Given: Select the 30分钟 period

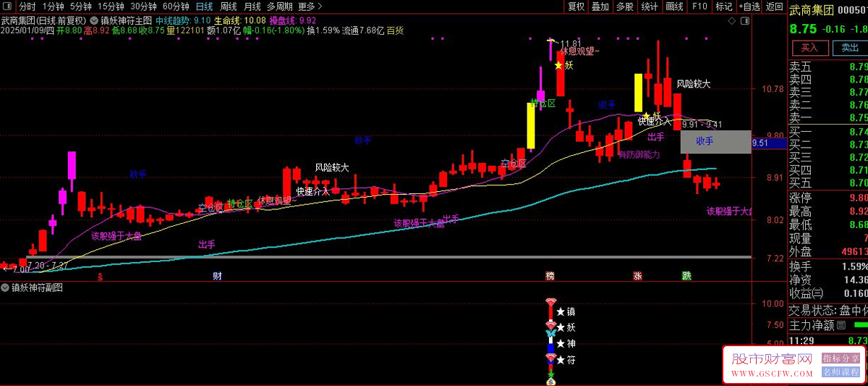Looking at the screenshot, I should (143, 7).
